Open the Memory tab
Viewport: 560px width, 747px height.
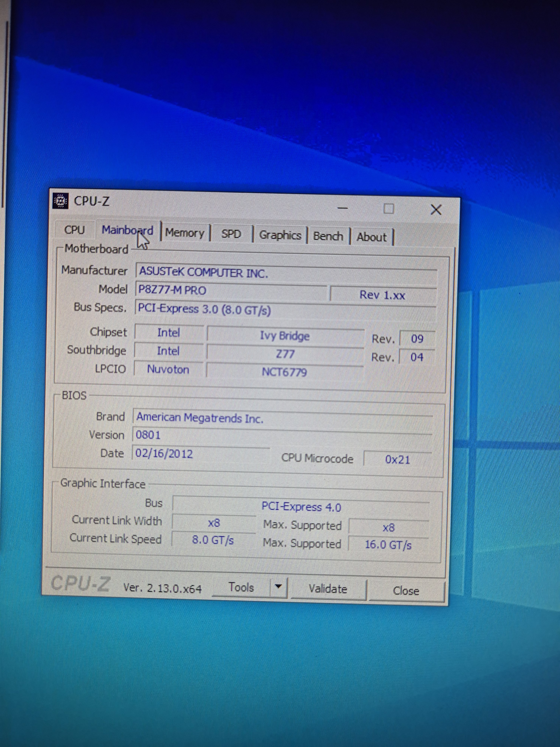pos(185,233)
